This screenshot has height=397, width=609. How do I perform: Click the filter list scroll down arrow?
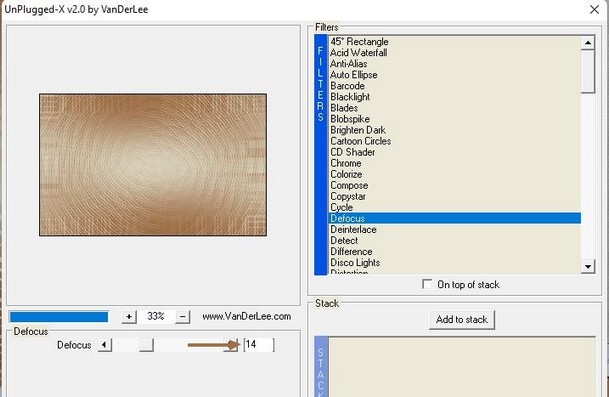pyautogui.click(x=588, y=266)
